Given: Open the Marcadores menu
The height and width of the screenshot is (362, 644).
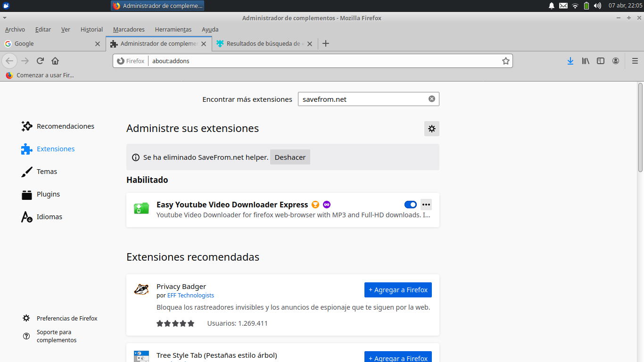Looking at the screenshot, I should point(129,29).
